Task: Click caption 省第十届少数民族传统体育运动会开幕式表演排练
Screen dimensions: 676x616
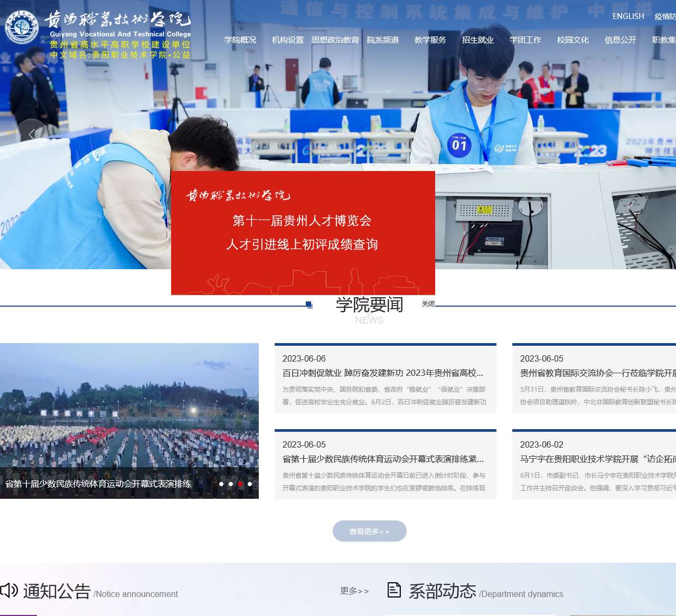Action: click(x=98, y=484)
